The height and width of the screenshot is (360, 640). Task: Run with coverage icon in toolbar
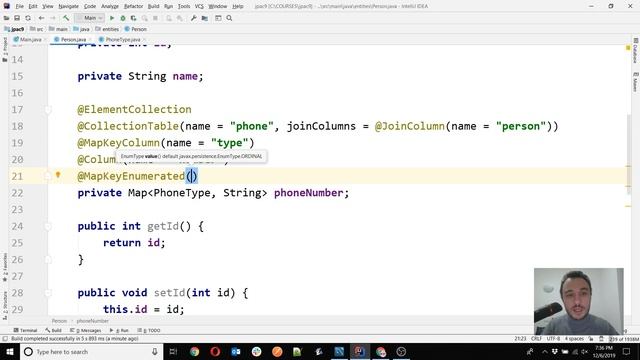pos(133,18)
